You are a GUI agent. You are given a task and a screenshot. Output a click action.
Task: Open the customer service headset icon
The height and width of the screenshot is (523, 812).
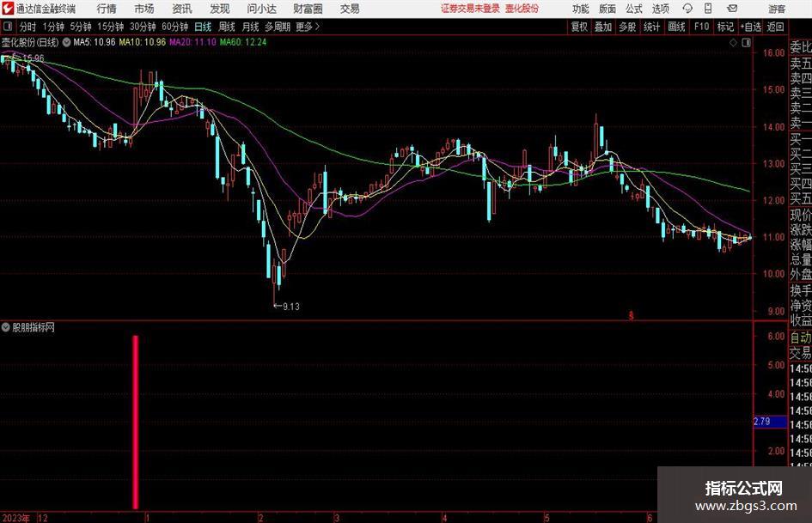coord(687,9)
